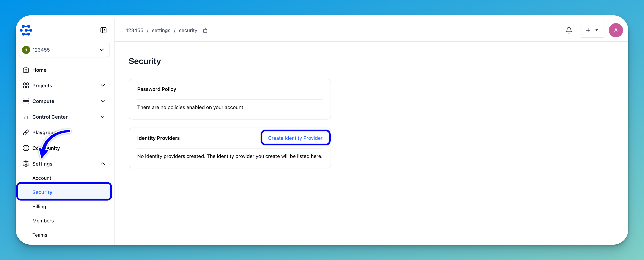Select Billing in settings submenu

pyautogui.click(x=39, y=206)
